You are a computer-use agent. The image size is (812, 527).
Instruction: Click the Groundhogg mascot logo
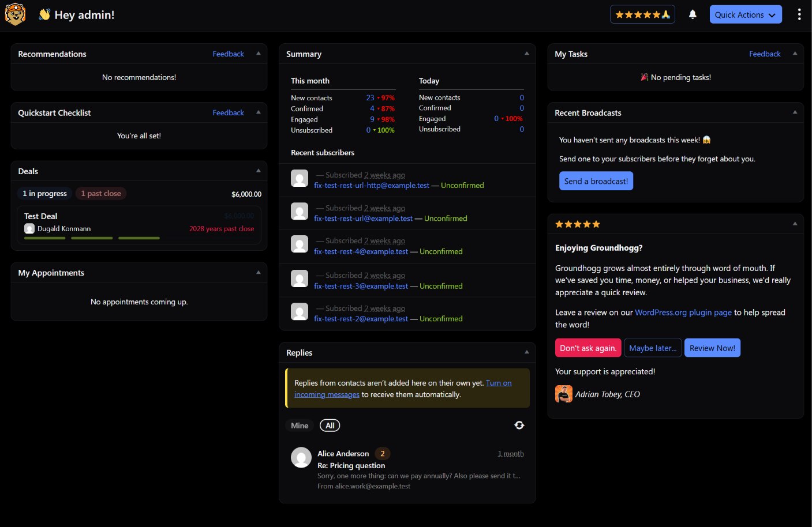point(15,14)
